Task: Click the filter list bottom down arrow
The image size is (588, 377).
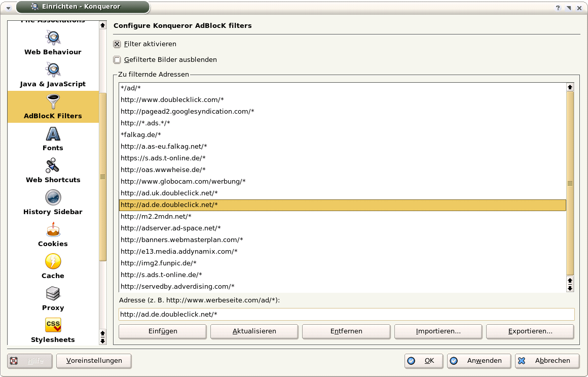Action: tap(570, 288)
